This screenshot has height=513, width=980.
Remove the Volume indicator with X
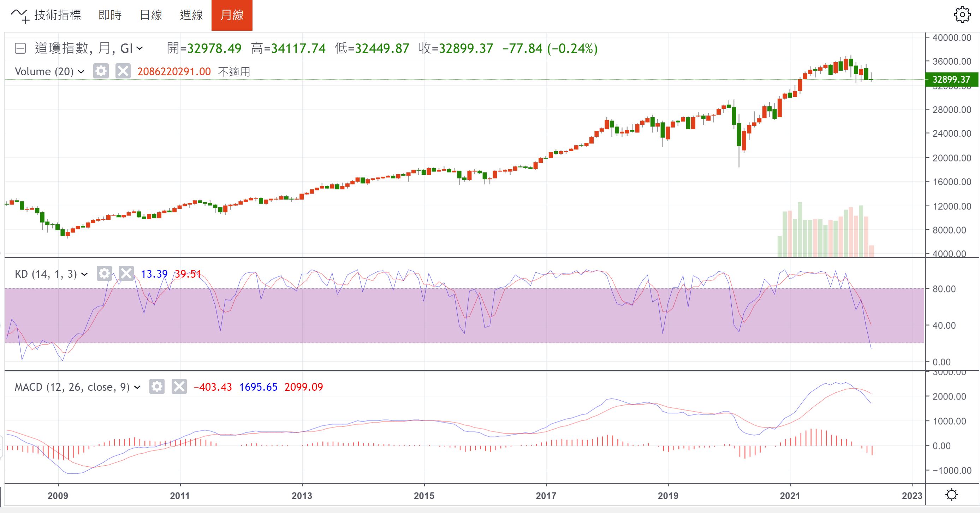[x=123, y=71]
